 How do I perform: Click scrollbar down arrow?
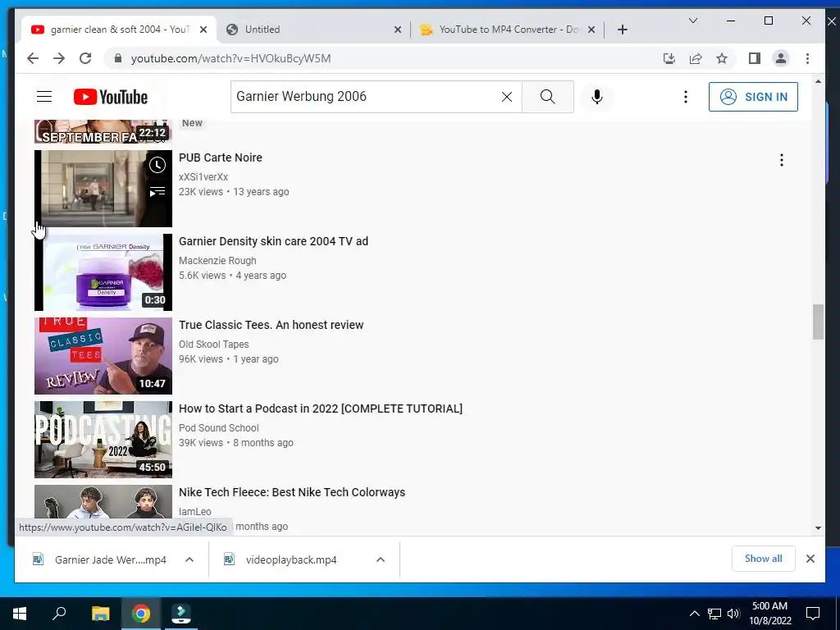pos(818,527)
